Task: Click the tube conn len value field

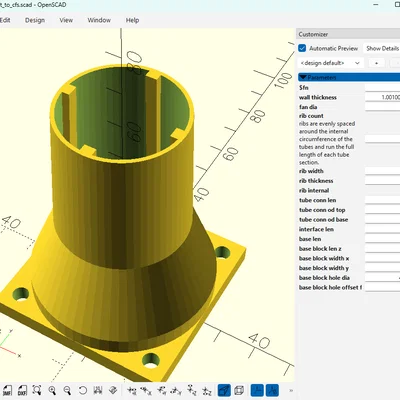Action: click(x=382, y=200)
